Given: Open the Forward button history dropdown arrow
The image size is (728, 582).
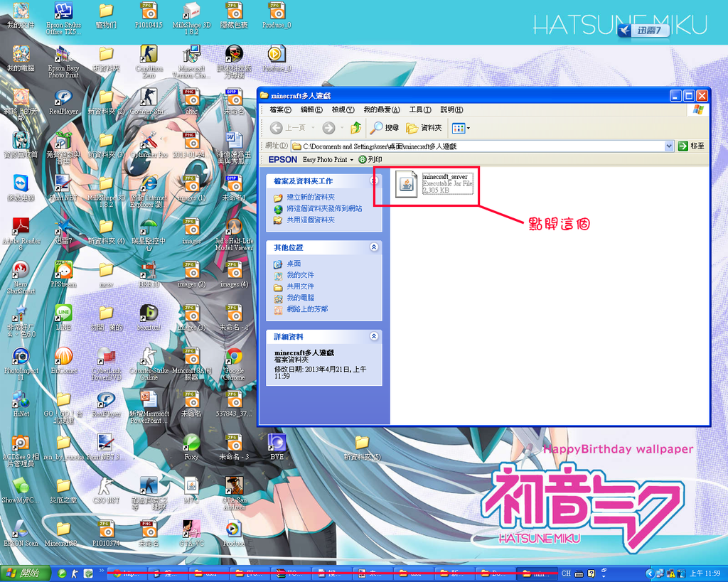Looking at the screenshot, I should point(342,128).
